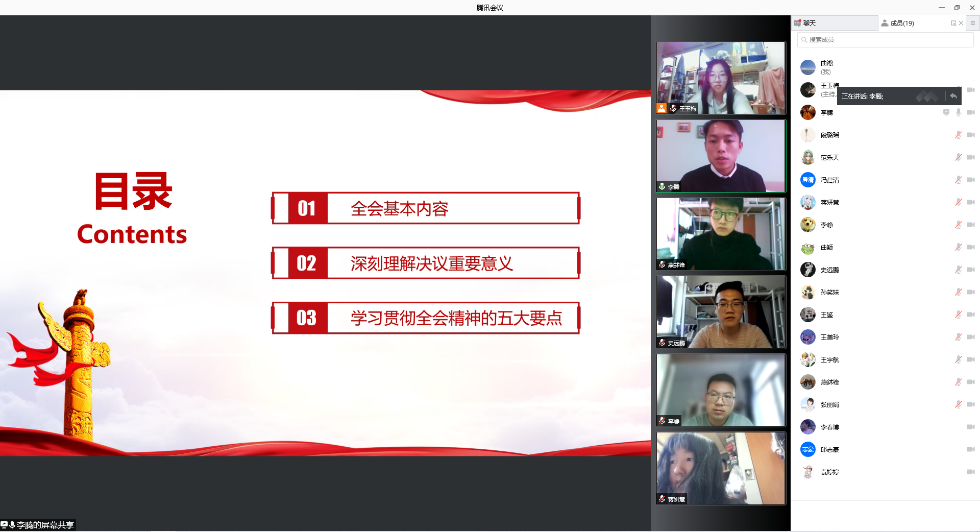The image size is (980, 532).
Task: Toggle 冯晨清's muted microphone icon
Action: coord(959,180)
